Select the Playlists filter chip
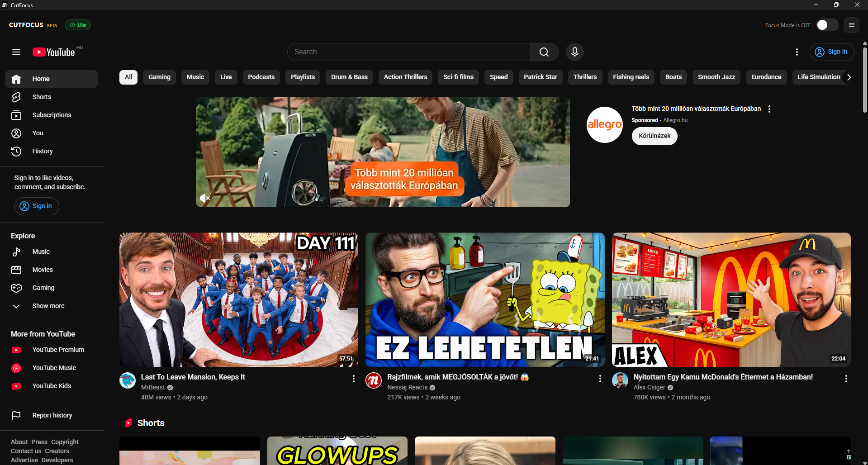868x465 pixels. tap(303, 77)
